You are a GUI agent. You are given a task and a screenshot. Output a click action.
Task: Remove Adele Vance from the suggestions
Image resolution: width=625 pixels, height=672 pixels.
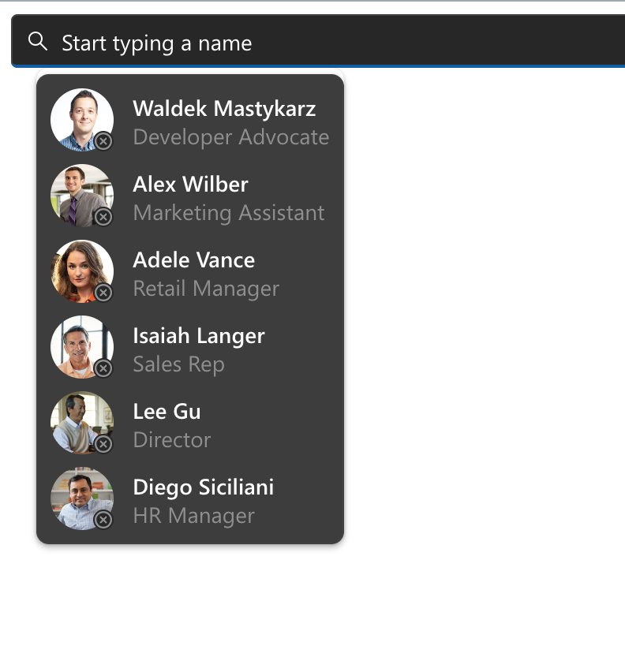click(103, 293)
